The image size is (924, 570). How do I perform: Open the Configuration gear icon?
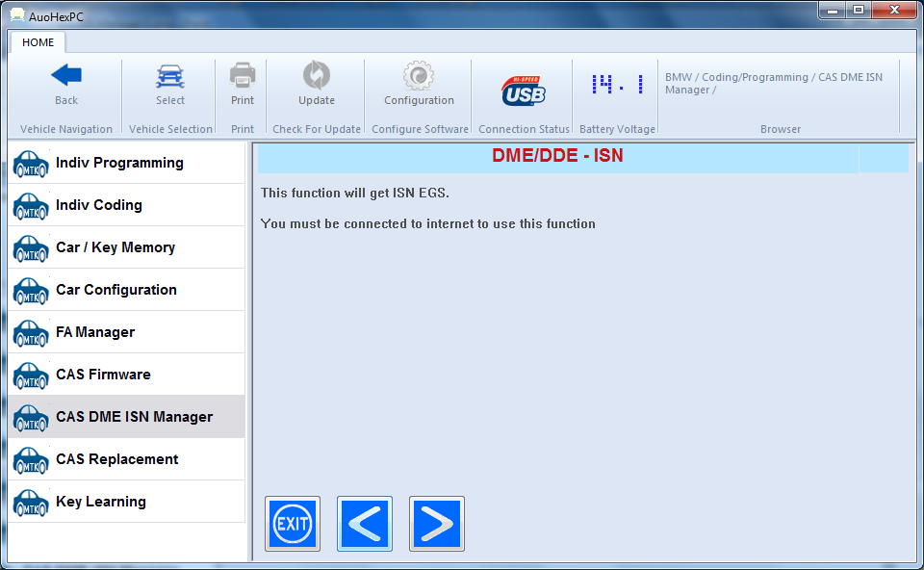(x=419, y=75)
